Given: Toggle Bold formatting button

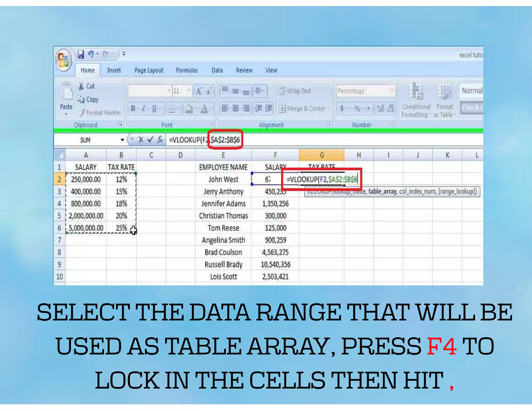Looking at the screenshot, I should [133, 108].
